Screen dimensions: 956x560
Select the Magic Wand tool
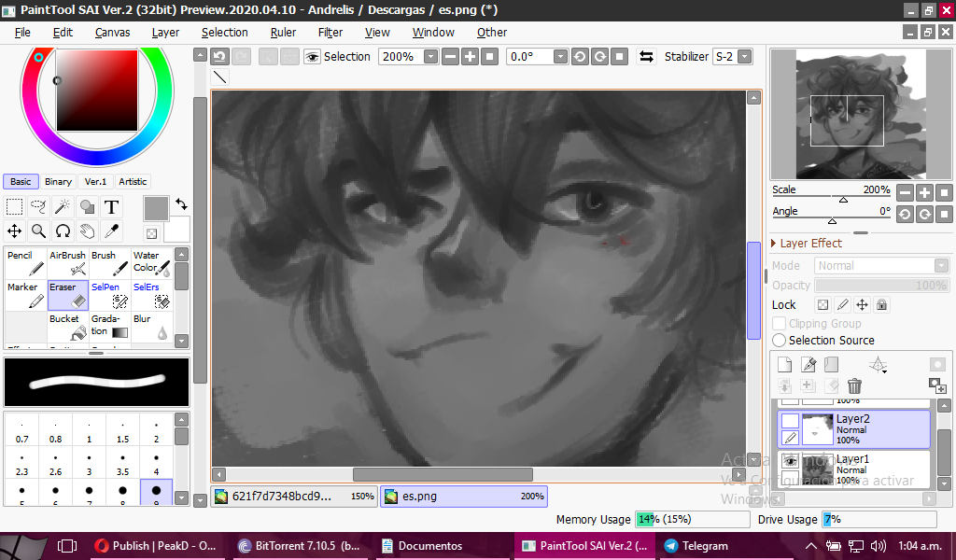pyautogui.click(x=63, y=207)
